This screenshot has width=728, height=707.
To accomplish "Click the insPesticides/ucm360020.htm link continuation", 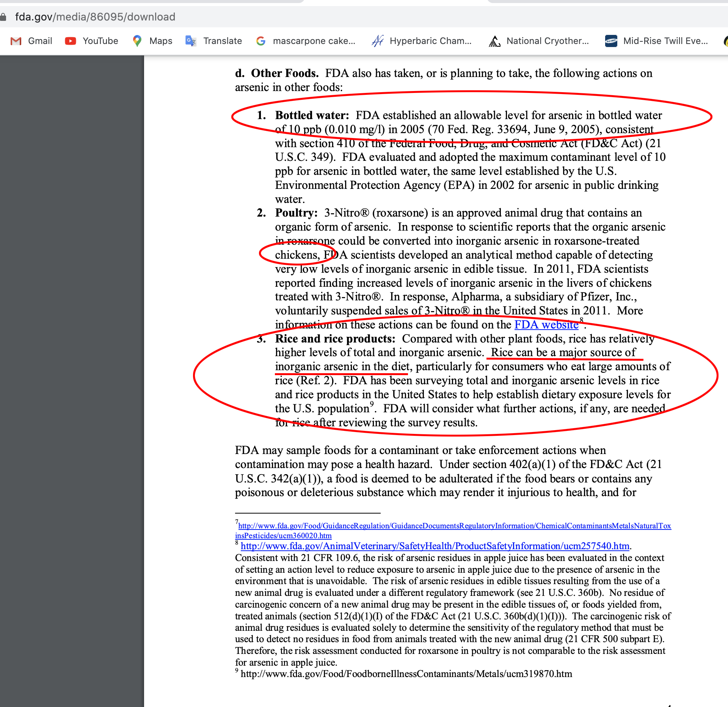I will (x=283, y=536).
